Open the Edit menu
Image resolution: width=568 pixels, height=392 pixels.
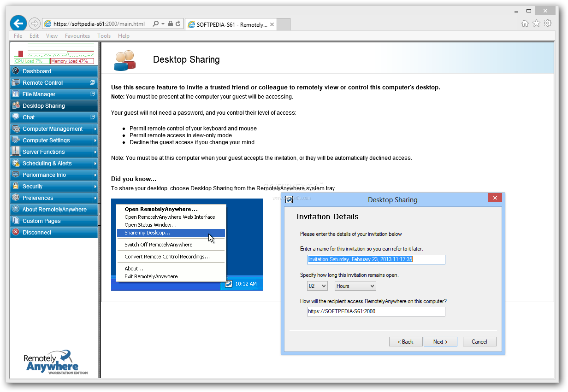34,36
